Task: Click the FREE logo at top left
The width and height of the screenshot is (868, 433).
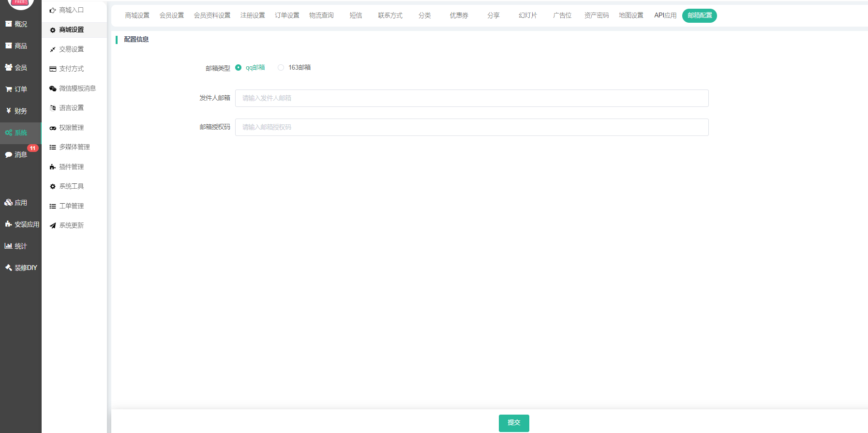Action: tap(20, 3)
